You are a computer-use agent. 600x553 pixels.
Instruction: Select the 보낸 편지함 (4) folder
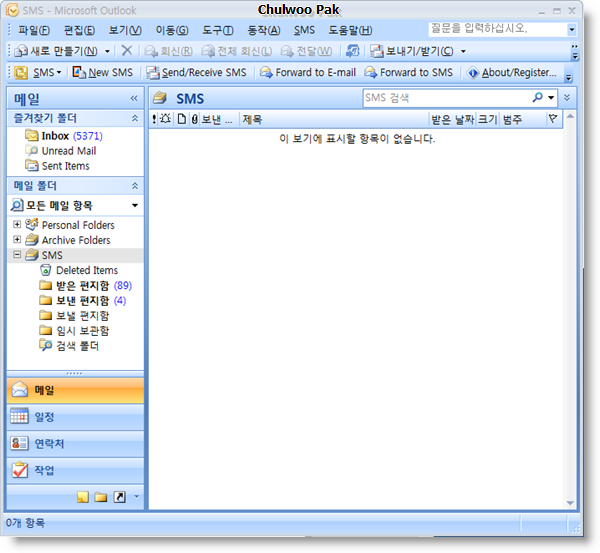(x=83, y=300)
